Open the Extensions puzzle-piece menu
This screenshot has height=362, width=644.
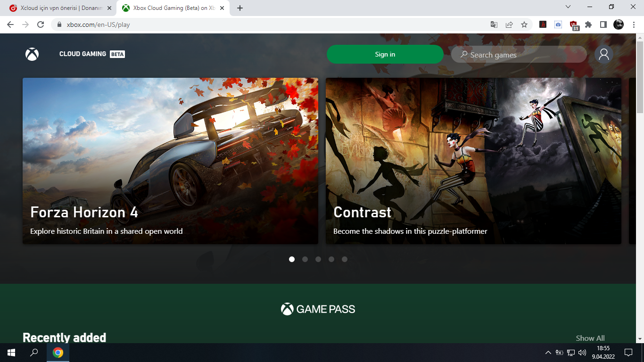coord(588,25)
